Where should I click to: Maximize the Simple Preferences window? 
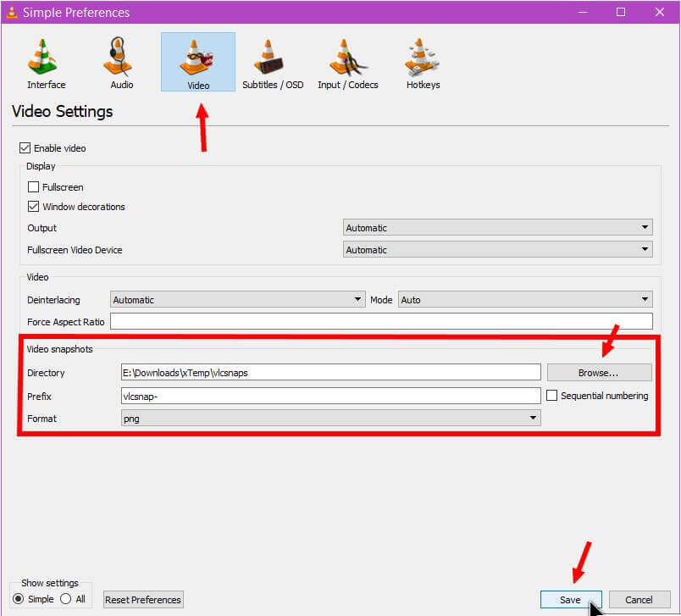click(x=621, y=12)
